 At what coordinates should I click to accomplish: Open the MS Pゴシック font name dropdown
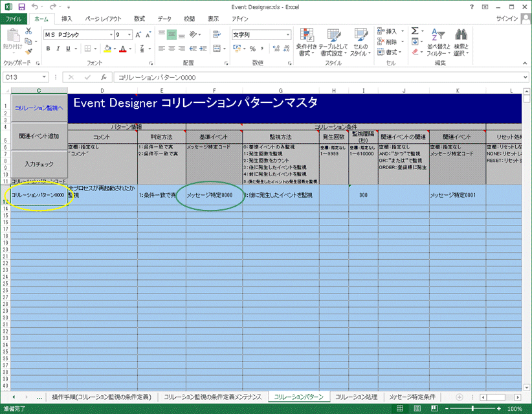tap(111, 34)
